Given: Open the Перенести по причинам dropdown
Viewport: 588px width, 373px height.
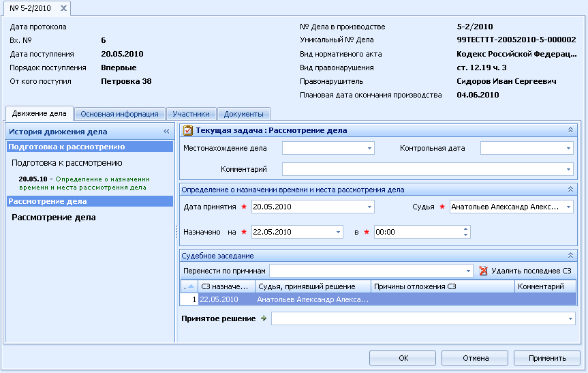Looking at the screenshot, I should click(x=468, y=271).
